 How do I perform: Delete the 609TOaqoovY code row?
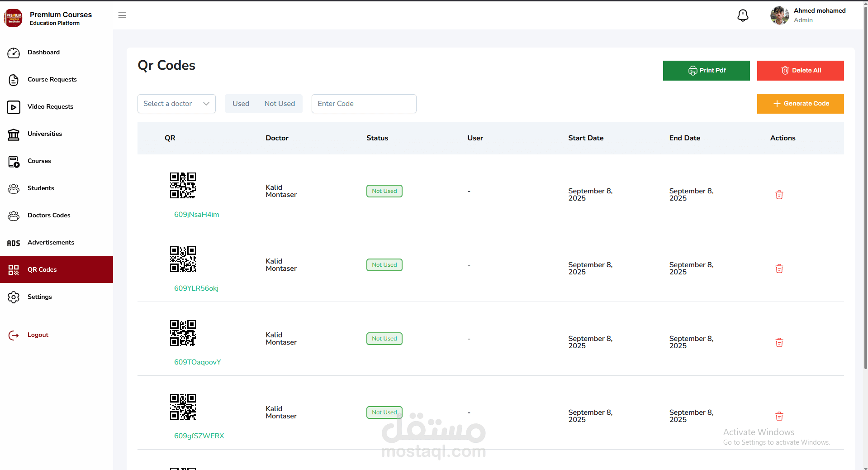point(779,343)
